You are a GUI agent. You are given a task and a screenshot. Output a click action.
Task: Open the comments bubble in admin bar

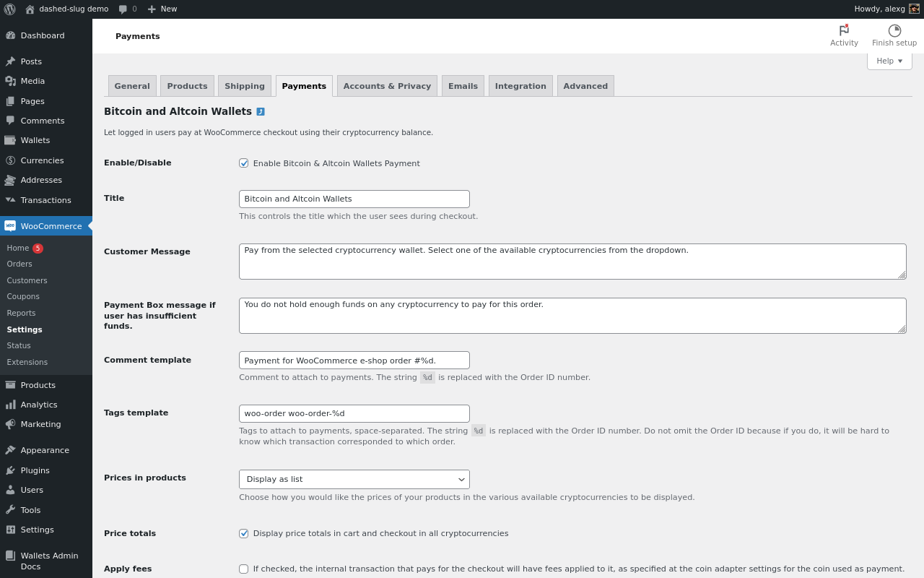pos(123,9)
